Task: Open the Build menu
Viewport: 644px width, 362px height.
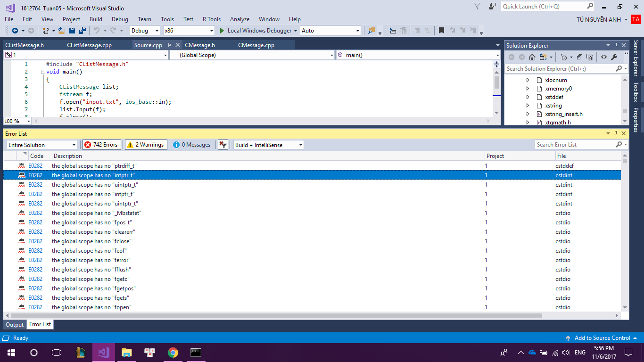Action: click(96, 19)
